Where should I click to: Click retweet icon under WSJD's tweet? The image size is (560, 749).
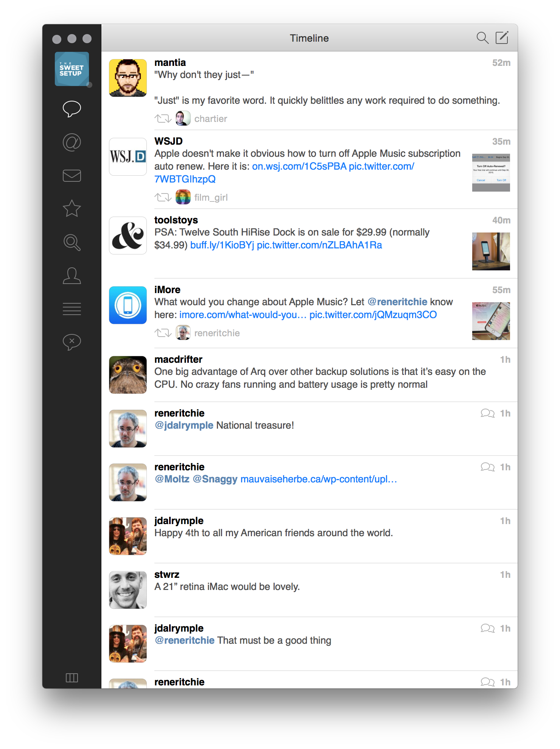[x=163, y=198]
